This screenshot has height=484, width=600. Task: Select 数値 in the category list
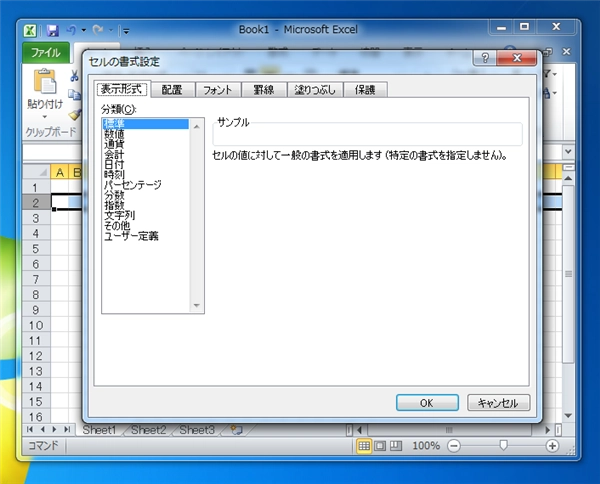145,134
